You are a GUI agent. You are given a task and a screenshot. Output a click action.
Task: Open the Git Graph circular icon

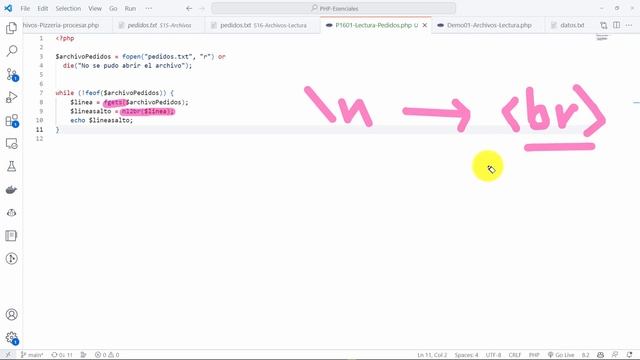[x=11, y=259]
